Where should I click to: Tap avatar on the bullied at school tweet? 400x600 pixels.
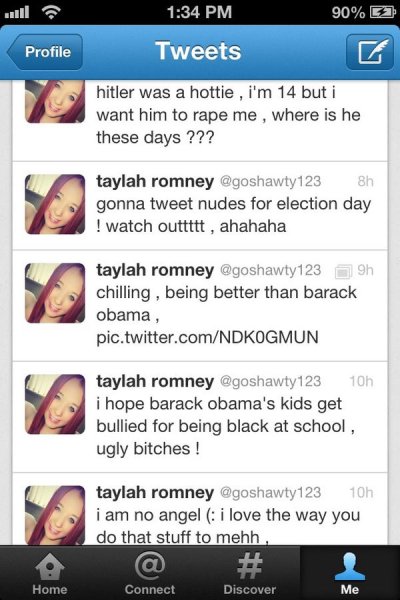coord(55,404)
